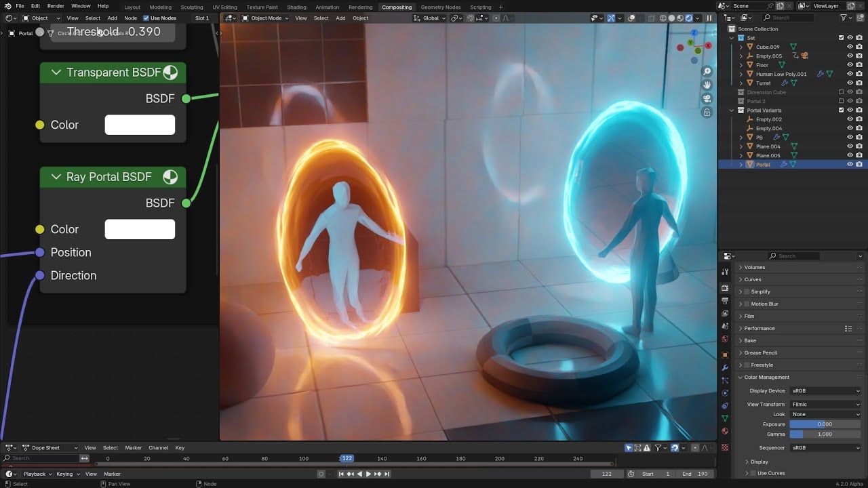The height and width of the screenshot is (488, 868).
Task: Enable the Portal 2 collection checkbox
Action: coord(842,101)
